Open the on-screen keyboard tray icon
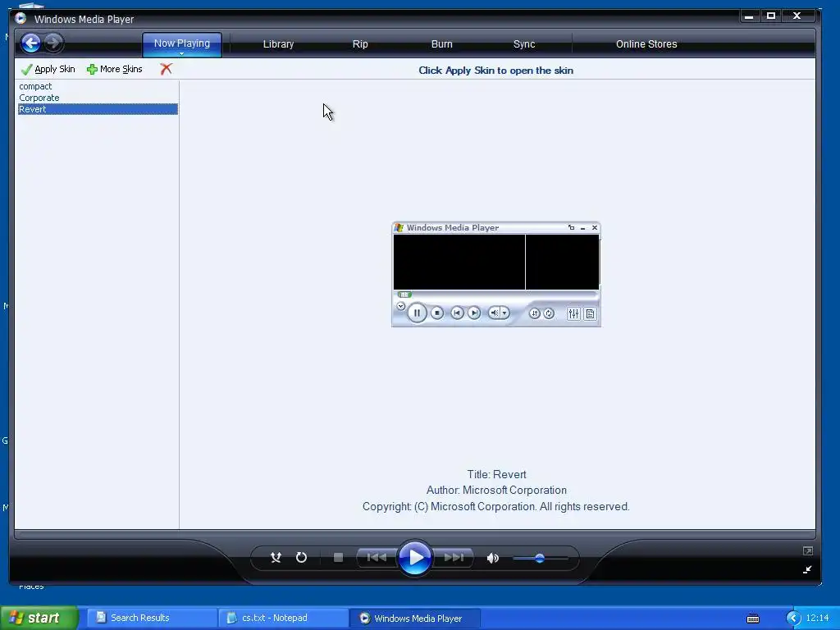Viewport: 840px width, 630px height. [753, 619]
